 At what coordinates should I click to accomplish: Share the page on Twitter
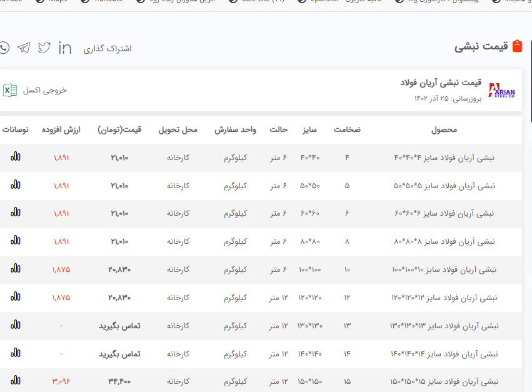(44, 48)
